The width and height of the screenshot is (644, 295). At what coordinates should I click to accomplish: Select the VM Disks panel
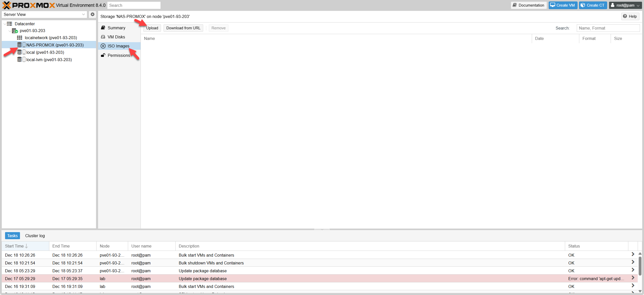point(116,37)
